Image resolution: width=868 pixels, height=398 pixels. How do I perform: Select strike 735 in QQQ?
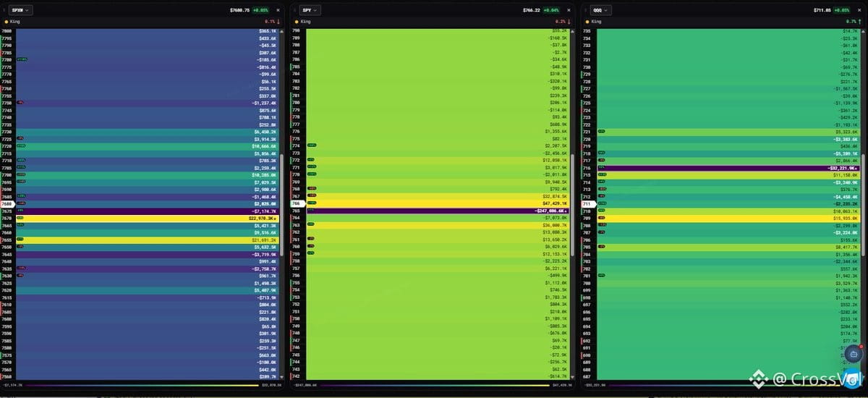[x=587, y=31]
